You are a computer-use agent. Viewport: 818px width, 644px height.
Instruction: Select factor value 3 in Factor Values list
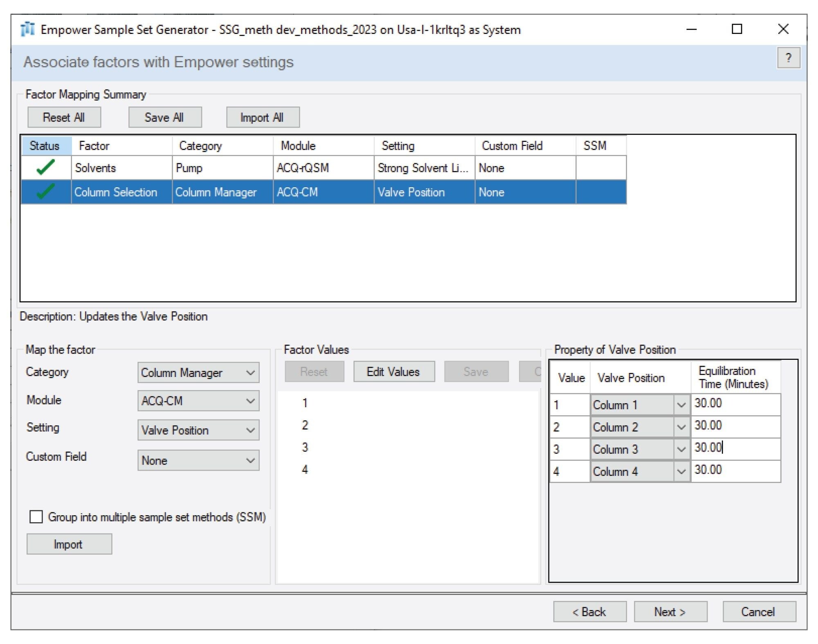point(305,447)
